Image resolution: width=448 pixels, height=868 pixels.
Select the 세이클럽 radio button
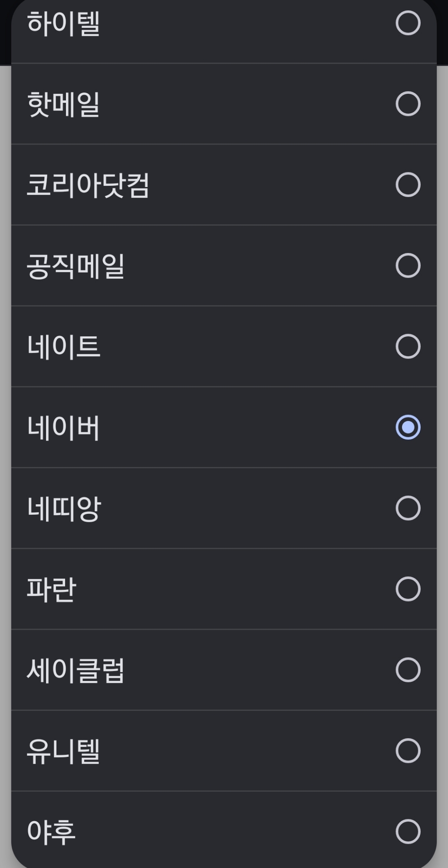(x=408, y=670)
